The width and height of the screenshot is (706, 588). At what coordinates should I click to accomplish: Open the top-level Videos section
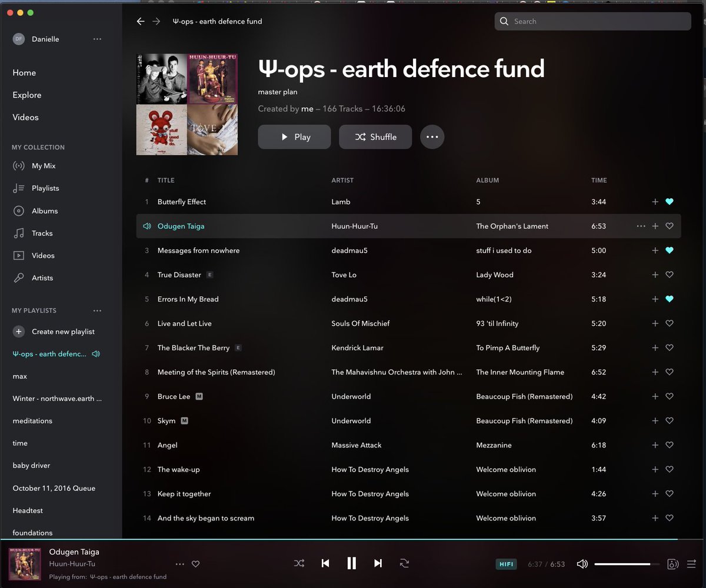pos(25,118)
